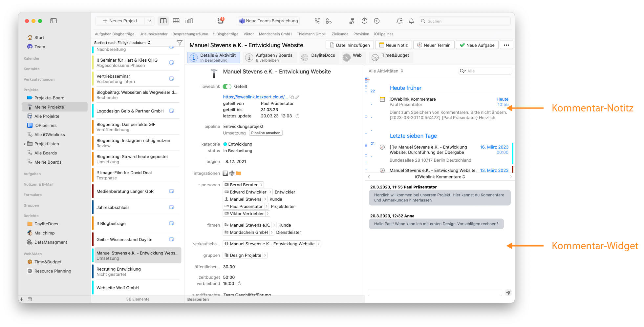The image size is (644, 327).
Task: Click the user link icon next to phone
Action: pyautogui.click(x=329, y=21)
